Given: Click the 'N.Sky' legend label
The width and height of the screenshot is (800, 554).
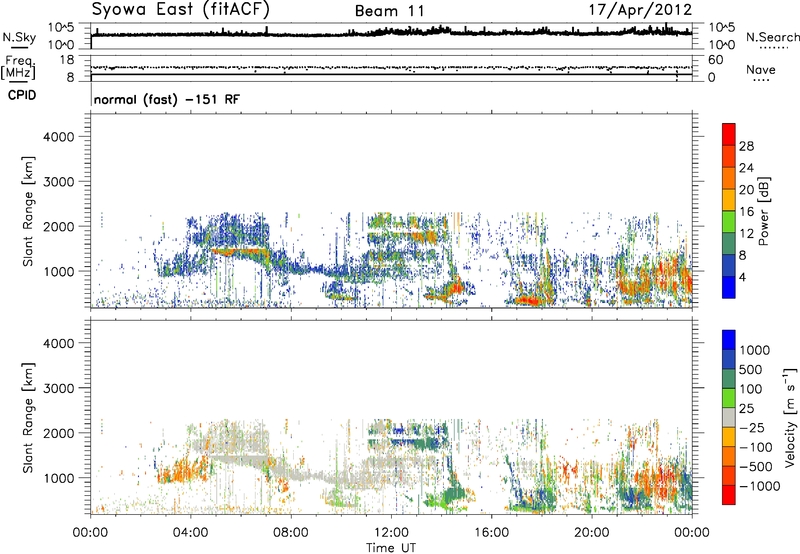Looking at the screenshot, I should (19, 37).
